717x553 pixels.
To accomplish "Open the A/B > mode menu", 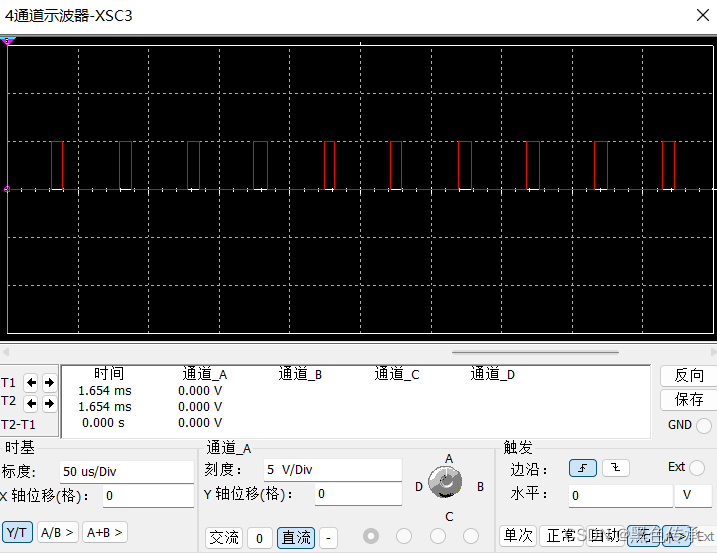I will (57, 532).
